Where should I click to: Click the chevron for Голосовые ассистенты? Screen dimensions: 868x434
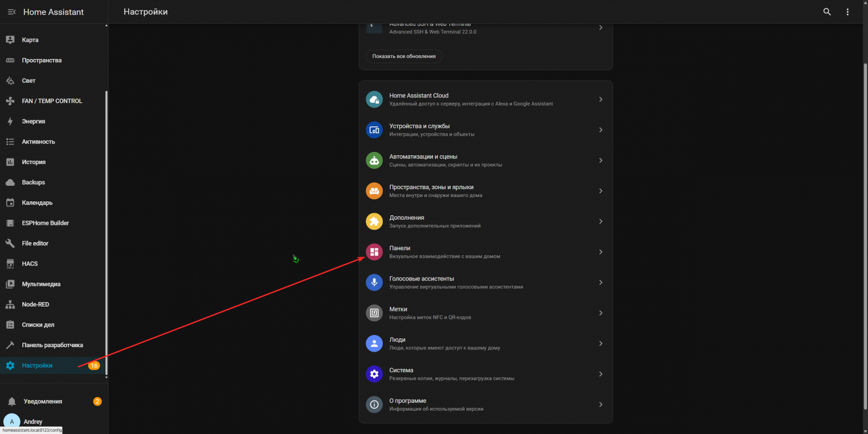pyautogui.click(x=600, y=283)
